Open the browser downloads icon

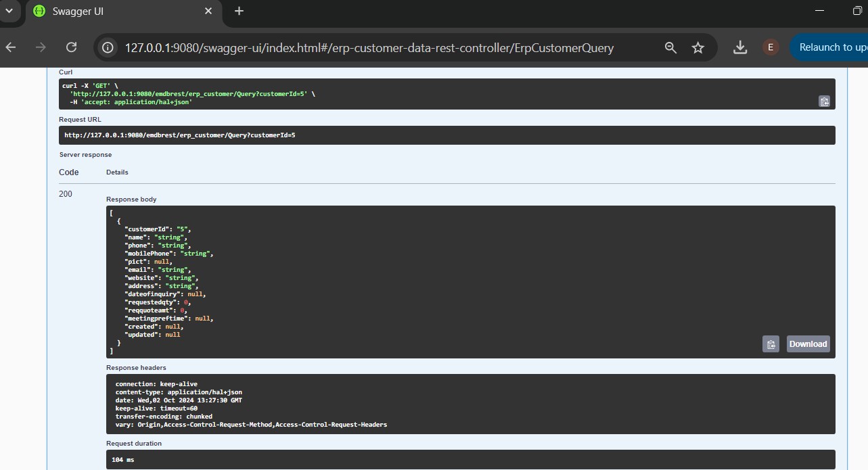click(x=740, y=47)
